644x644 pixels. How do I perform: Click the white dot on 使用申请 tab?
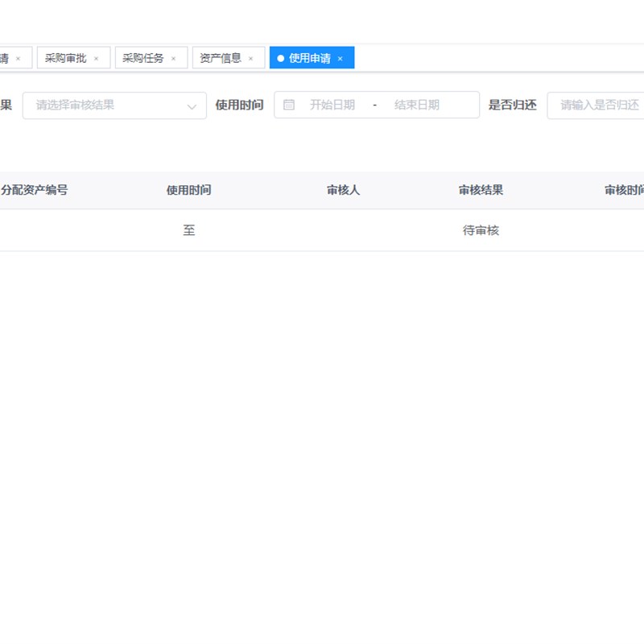[280, 58]
